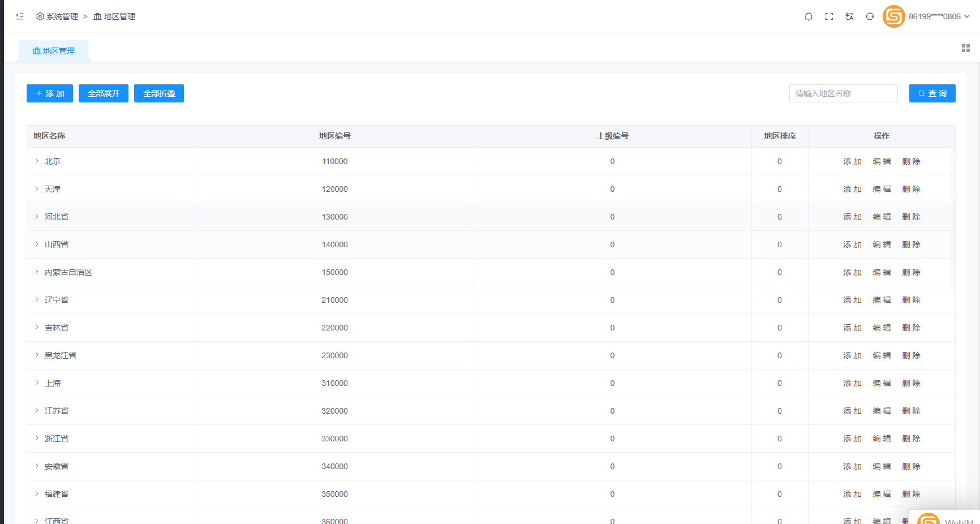Expand the 上海 row
The height and width of the screenshot is (524, 980).
click(37, 383)
